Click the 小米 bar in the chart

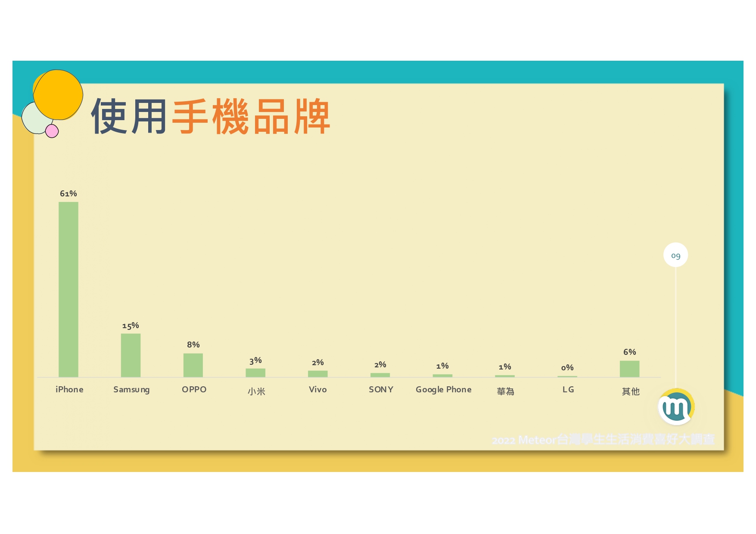[255, 373]
